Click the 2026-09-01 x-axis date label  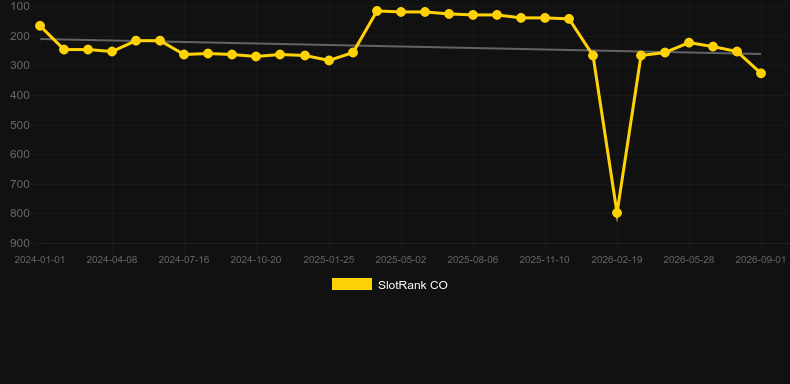click(x=761, y=260)
